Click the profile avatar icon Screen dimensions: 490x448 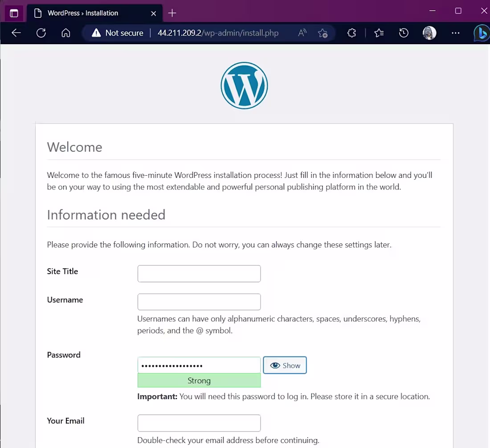coord(429,33)
